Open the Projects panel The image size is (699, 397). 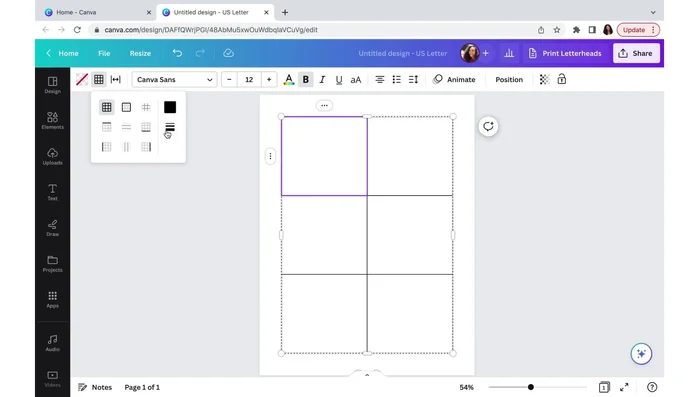pyautogui.click(x=52, y=264)
